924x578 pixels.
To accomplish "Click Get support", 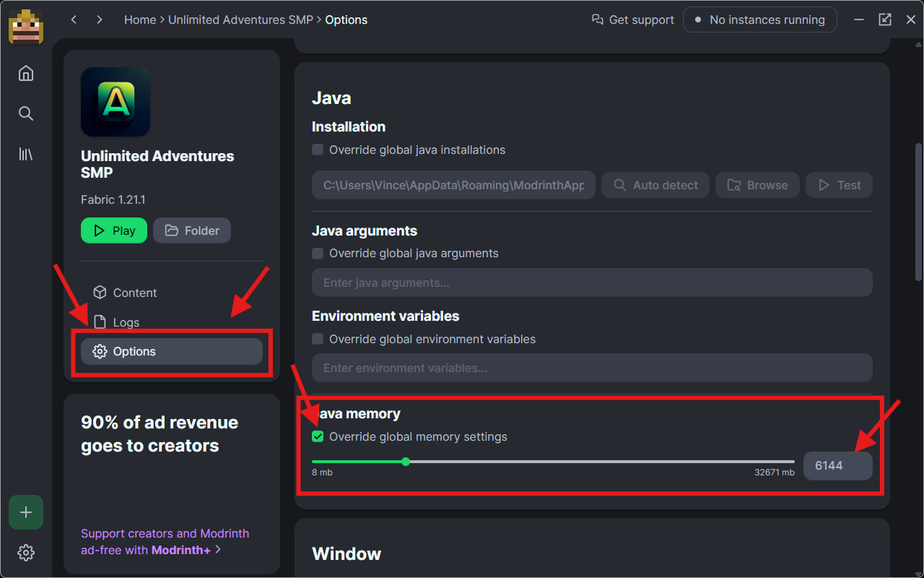I will click(x=633, y=20).
